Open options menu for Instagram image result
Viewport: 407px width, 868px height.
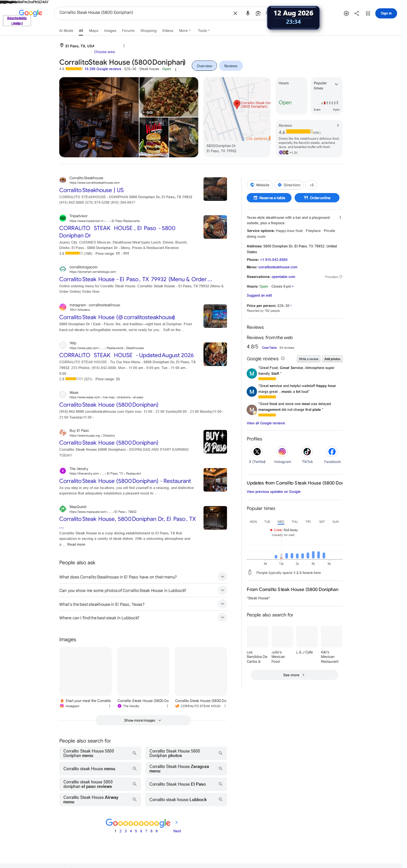tap(109, 706)
